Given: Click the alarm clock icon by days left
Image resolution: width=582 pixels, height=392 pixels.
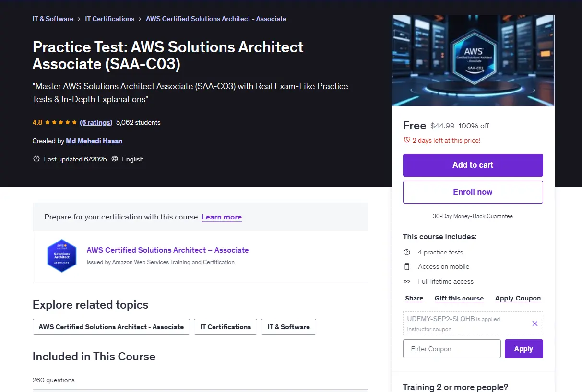Looking at the screenshot, I should click(x=407, y=140).
